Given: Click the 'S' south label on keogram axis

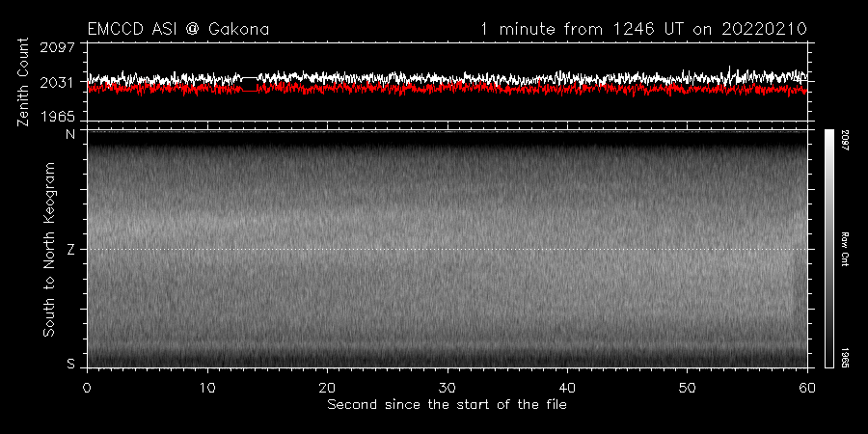Looking at the screenshot, I should pos(70,364).
